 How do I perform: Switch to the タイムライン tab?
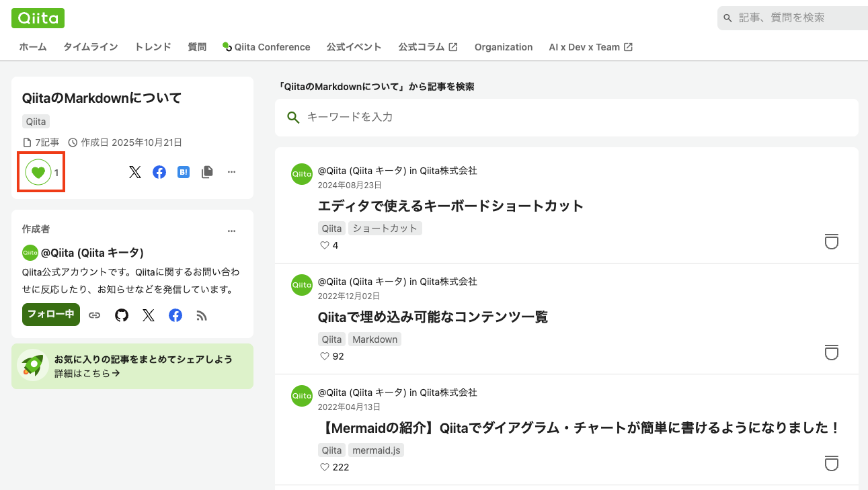point(91,47)
